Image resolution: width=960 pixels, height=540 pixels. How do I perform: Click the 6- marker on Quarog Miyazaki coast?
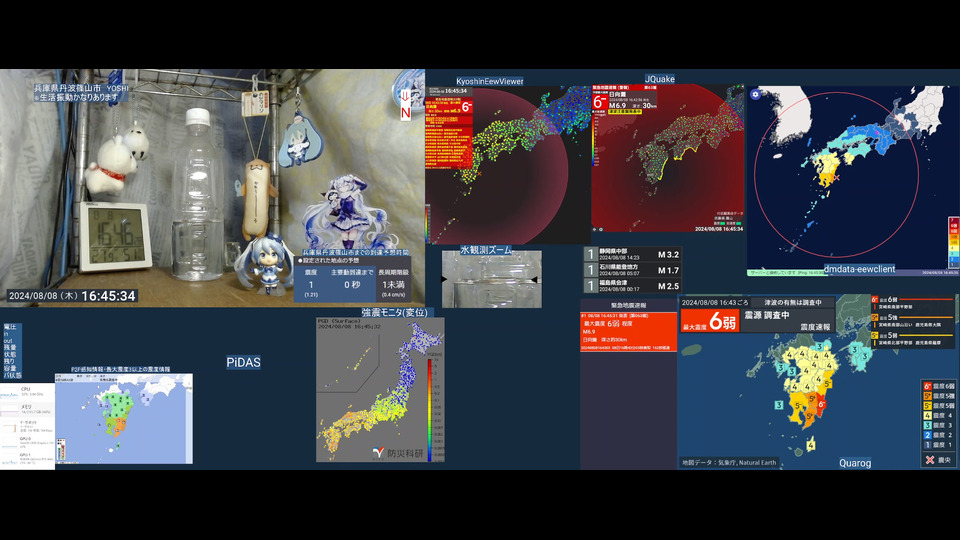[822, 404]
